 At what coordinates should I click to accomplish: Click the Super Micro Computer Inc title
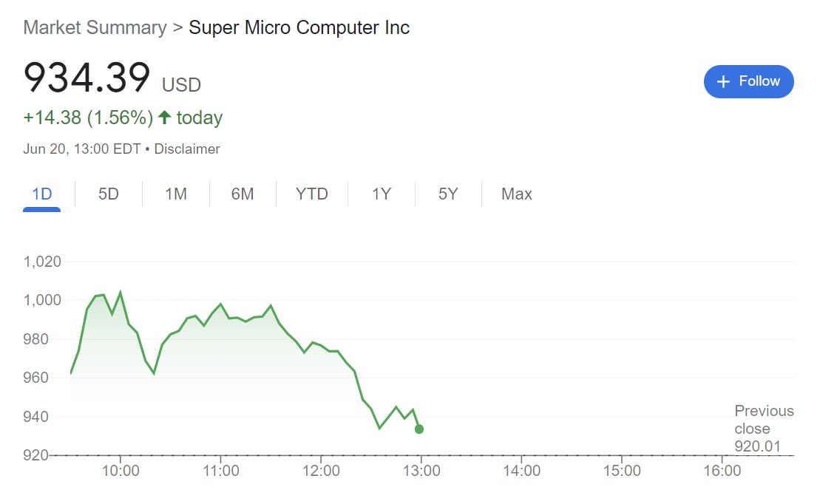coord(299,28)
